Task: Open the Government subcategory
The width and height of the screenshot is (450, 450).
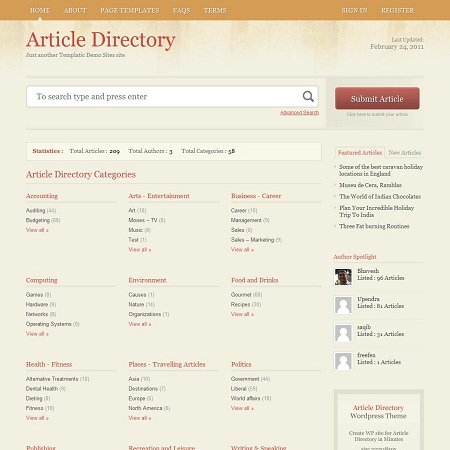Action: click(x=245, y=379)
